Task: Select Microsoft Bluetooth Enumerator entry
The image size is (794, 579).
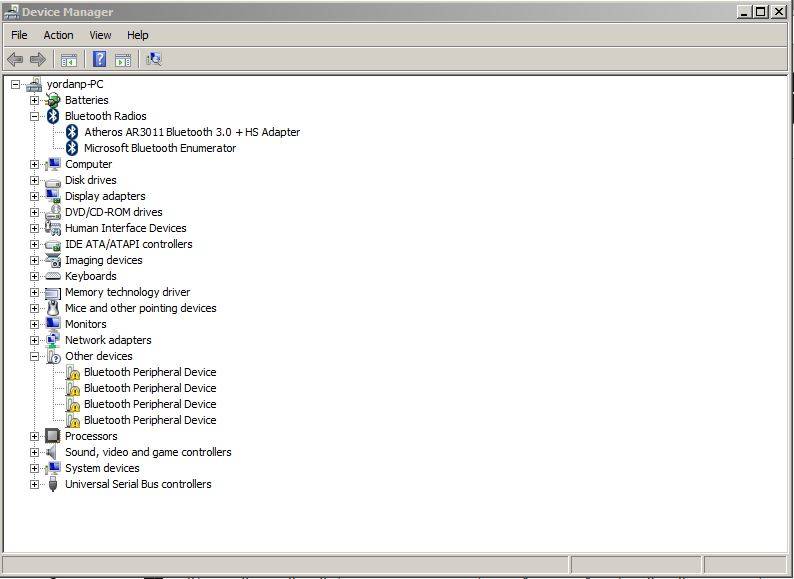Action: point(160,148)
